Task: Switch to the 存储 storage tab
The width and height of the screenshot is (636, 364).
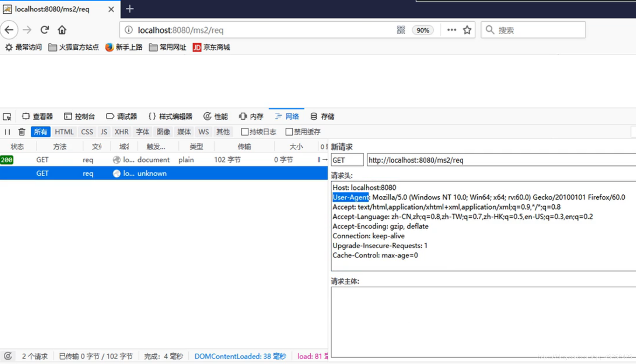Action: (x=322, y=116)
